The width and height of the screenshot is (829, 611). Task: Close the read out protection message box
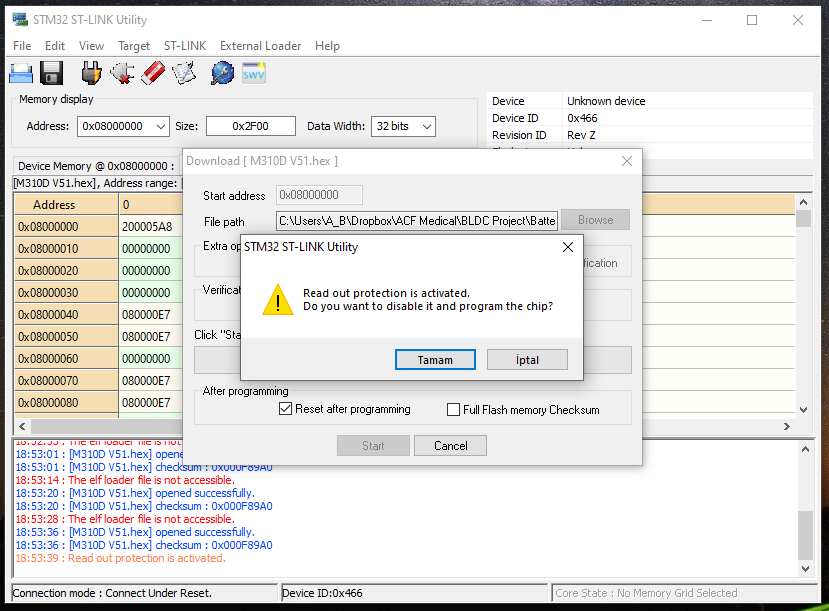tap(568, 247)
